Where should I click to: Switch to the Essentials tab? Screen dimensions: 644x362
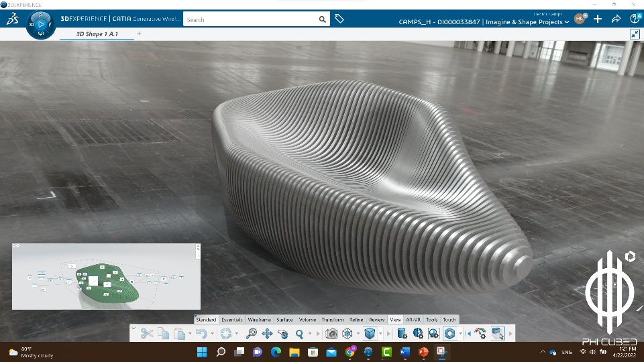[x=232, y=319]
